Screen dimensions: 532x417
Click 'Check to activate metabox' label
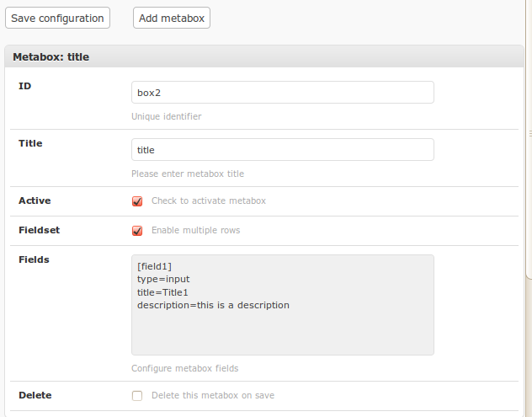tap(208, 200)
